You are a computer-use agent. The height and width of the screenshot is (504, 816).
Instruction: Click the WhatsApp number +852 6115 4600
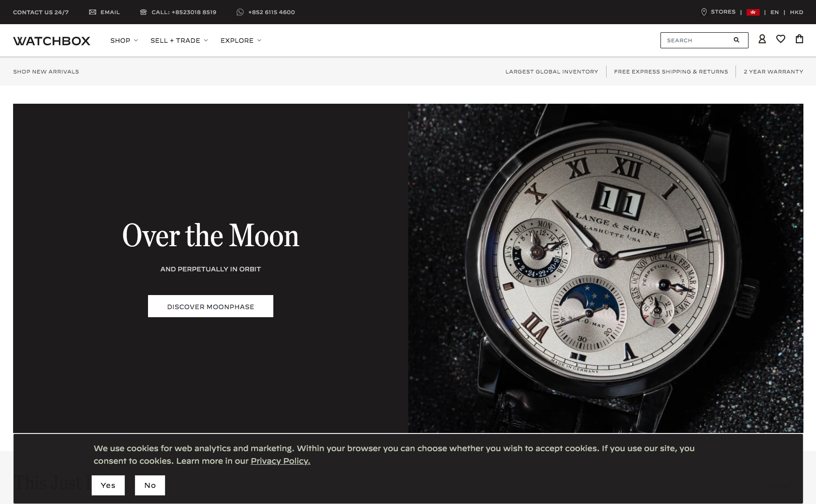[x=271, y=12]
